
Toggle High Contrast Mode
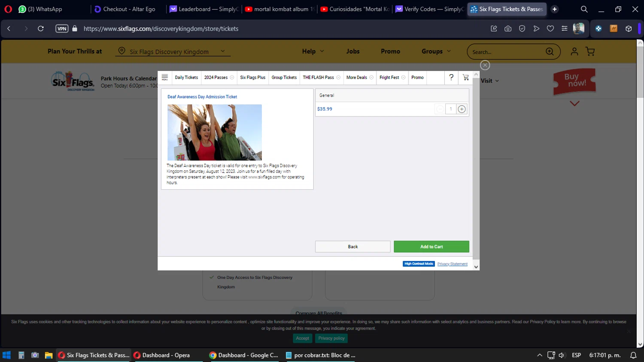click(x=419, y=264)
